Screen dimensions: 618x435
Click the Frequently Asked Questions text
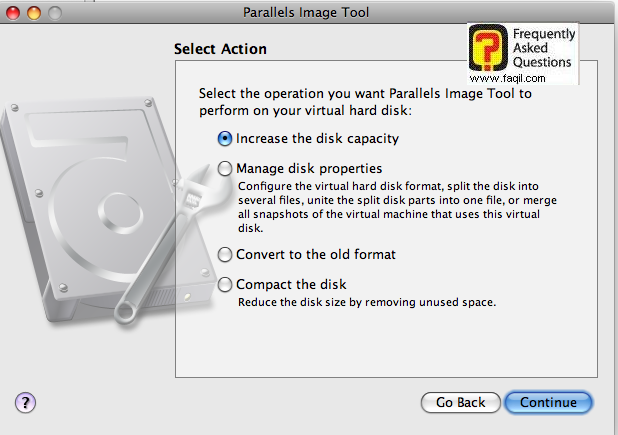[543, 48]
